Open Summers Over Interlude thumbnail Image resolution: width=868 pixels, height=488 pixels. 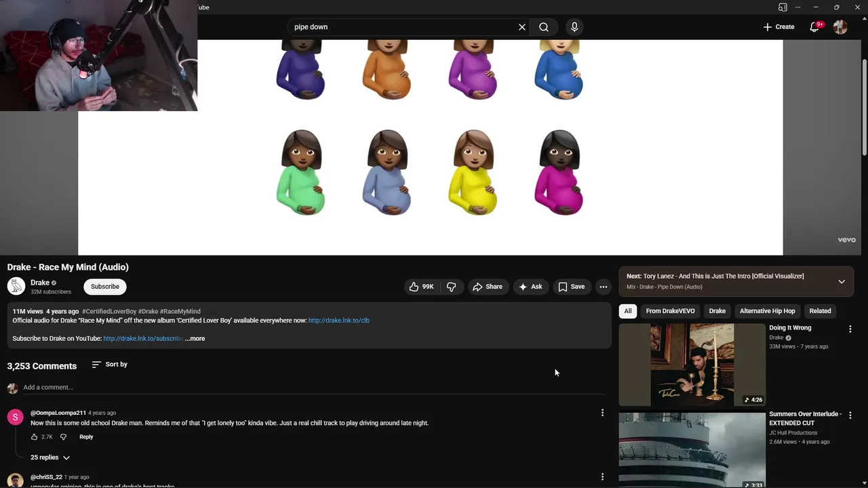click(x=692, y=450)
